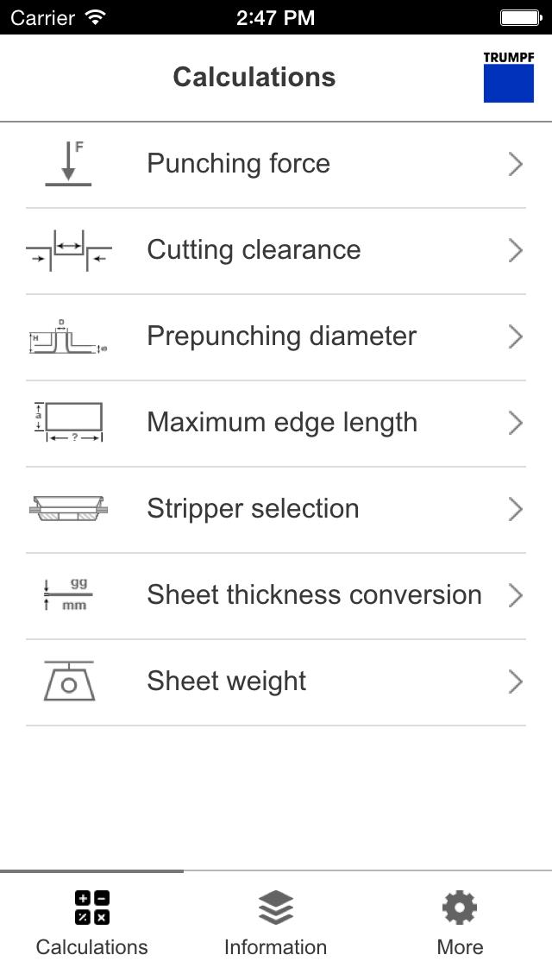This screenshot has width=552, height=980.
Task: Go to Maximum edge length calculation
Action: click(x=281, y=423)
